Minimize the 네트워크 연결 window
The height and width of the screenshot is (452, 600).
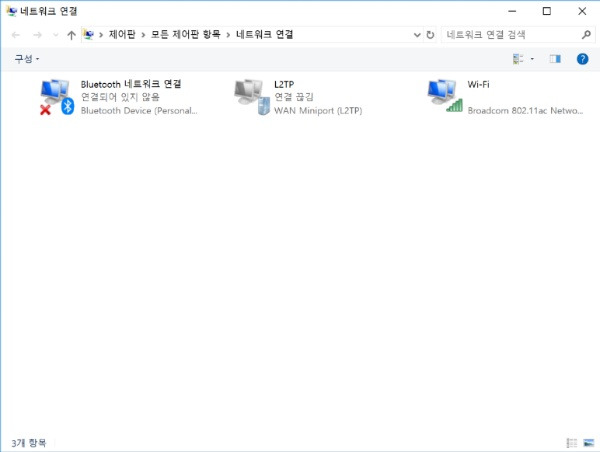(x=512, y=11)
